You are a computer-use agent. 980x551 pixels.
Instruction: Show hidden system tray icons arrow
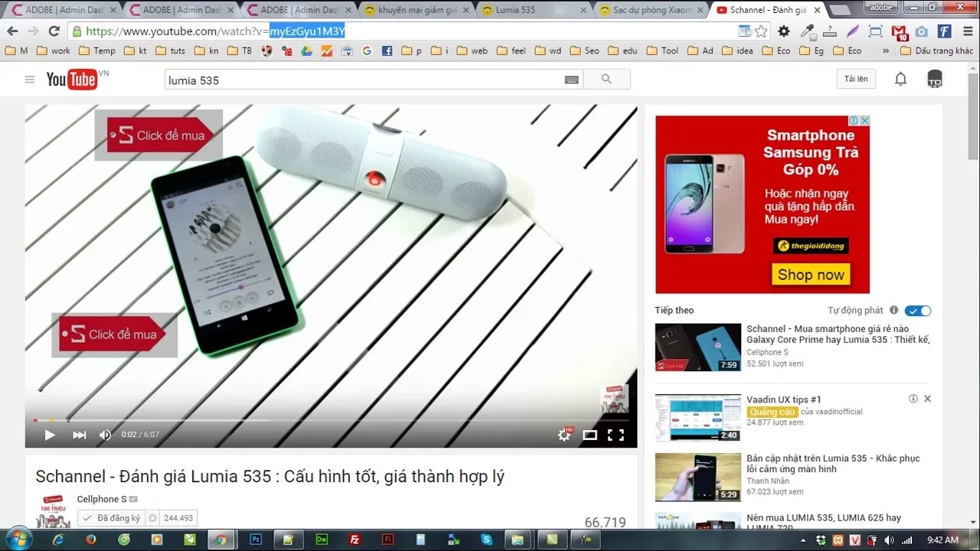point(803,540)
